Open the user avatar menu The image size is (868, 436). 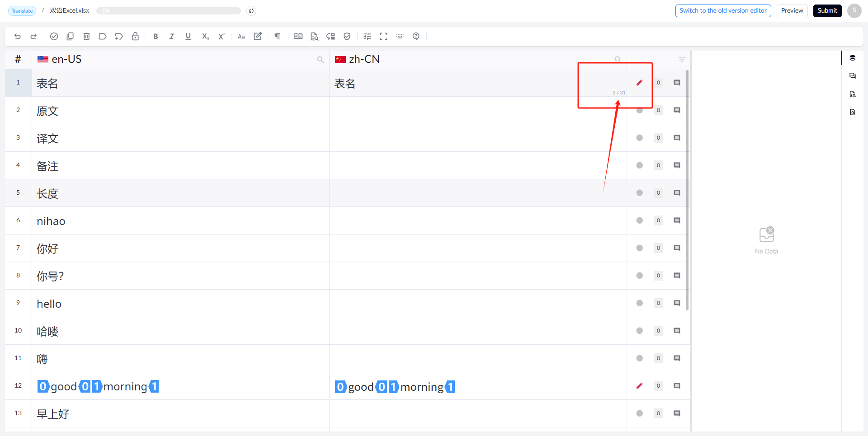click(x=854, y=11)
